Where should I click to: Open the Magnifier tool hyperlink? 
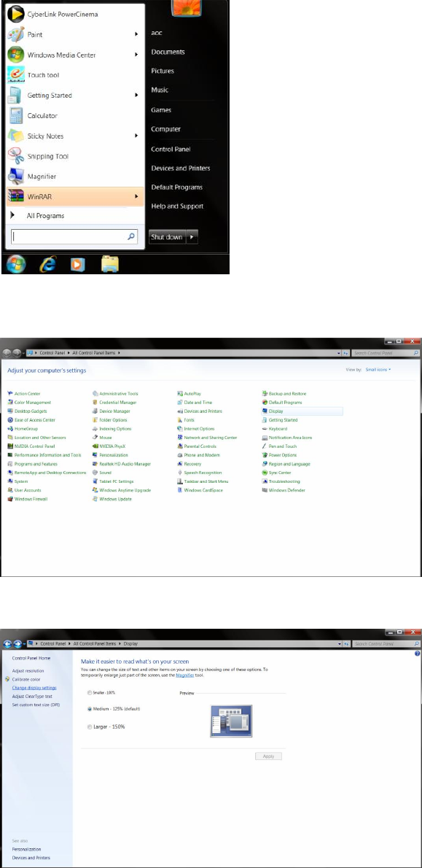[184, 675]
